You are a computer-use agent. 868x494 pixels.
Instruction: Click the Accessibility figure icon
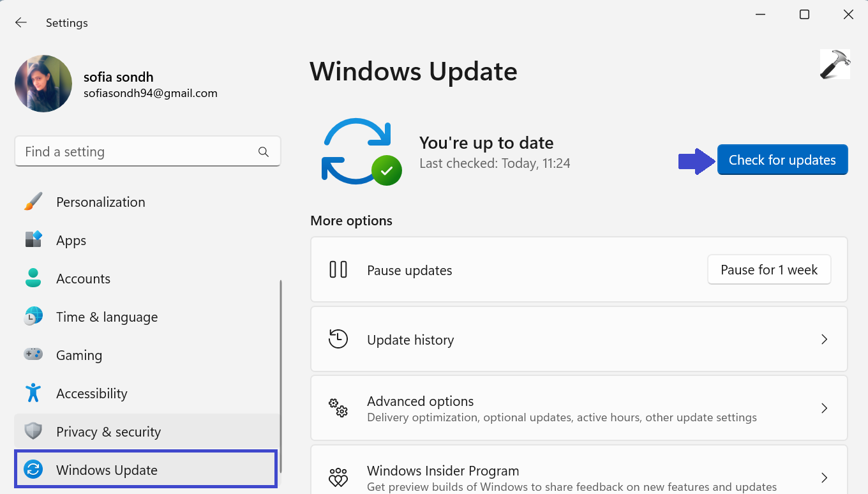coord(33,393)
